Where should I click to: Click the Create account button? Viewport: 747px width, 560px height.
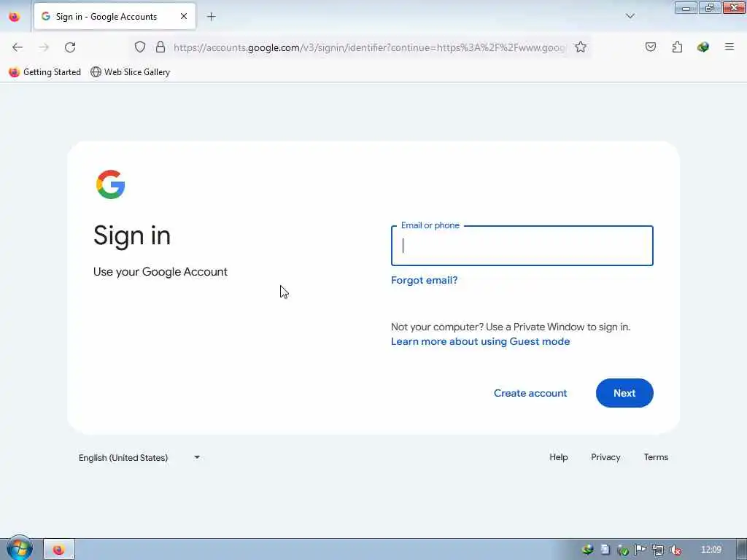coord(530,393)
